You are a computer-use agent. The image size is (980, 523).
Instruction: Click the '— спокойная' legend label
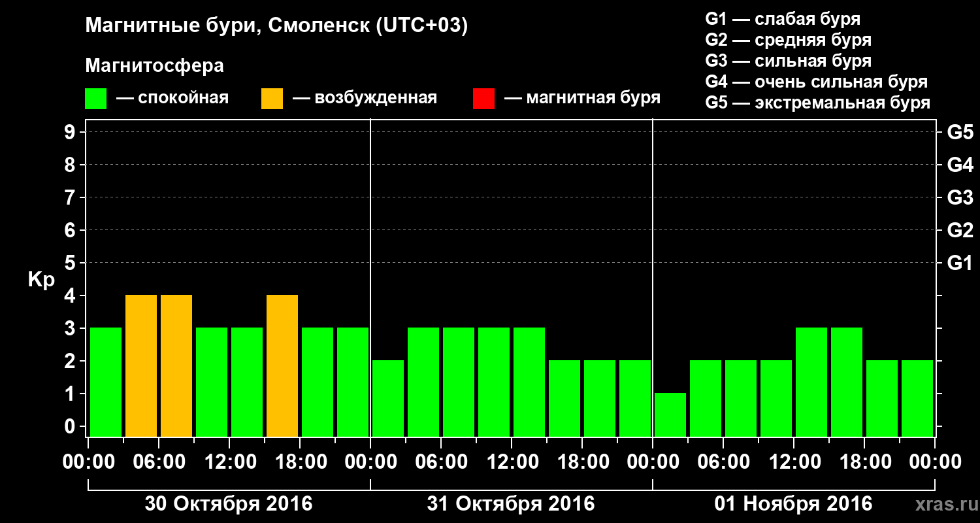[x=172, y=99]
